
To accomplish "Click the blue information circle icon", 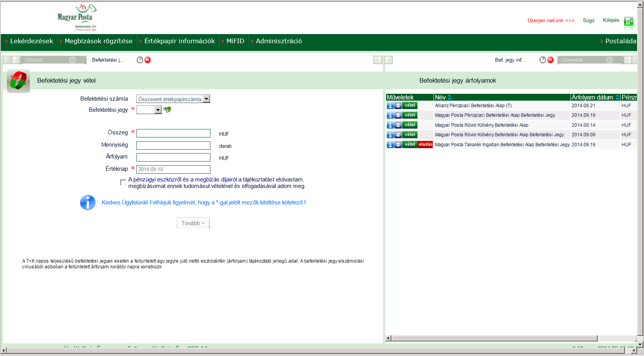I will (x=88, y=202).
